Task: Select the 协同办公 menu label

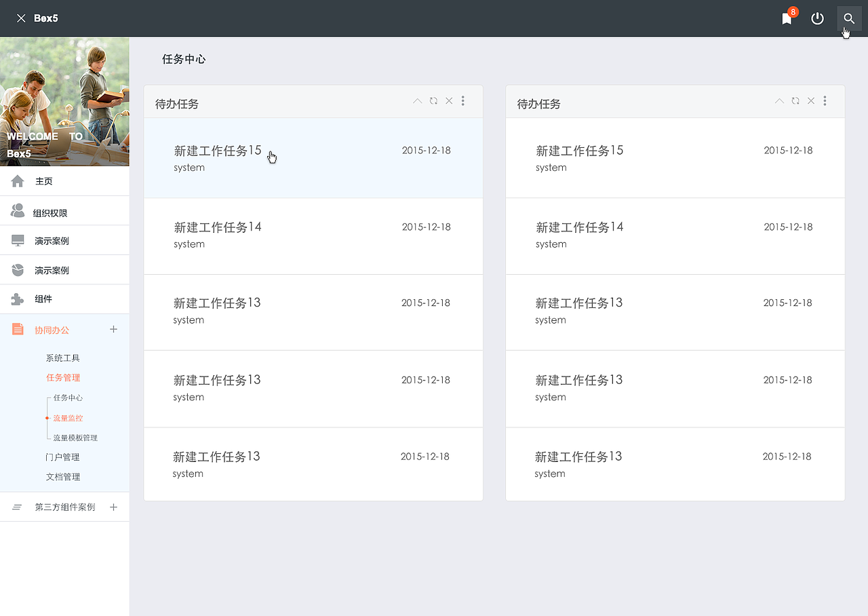Action: 52,330
